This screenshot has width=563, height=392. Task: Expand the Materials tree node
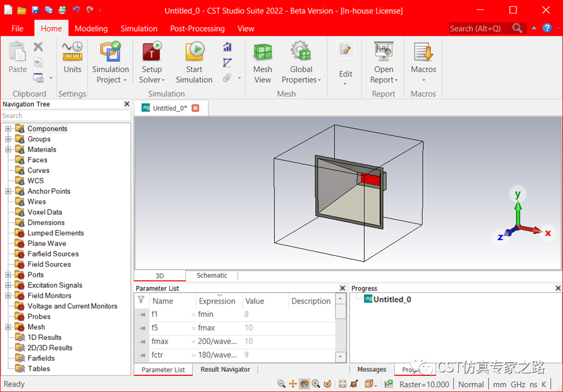[x=8, y=150]
